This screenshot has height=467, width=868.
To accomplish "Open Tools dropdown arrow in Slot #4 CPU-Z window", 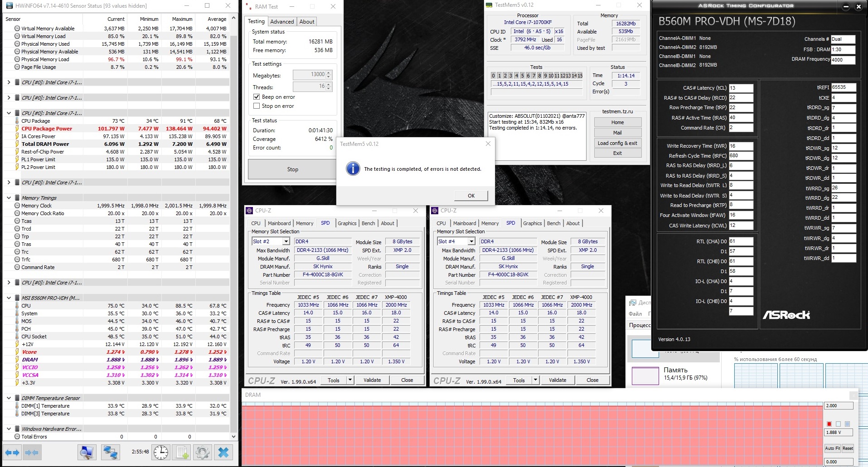I will (535, 380).
